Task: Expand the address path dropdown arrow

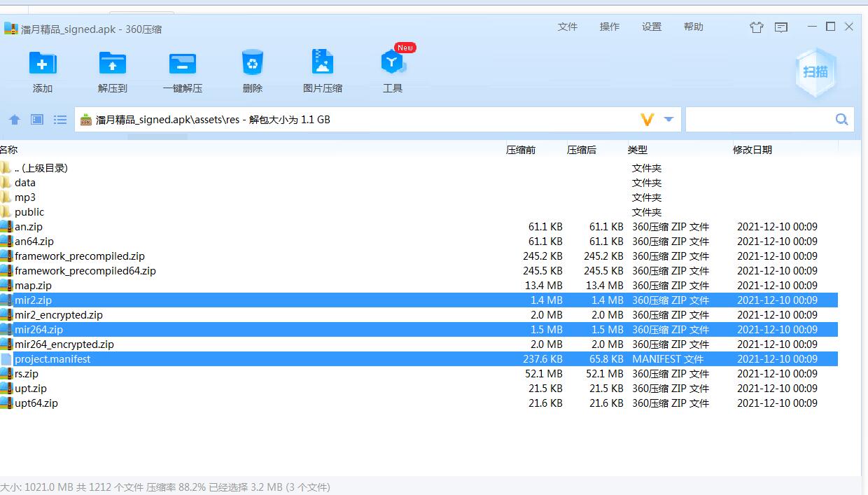Action: (668, 120)
